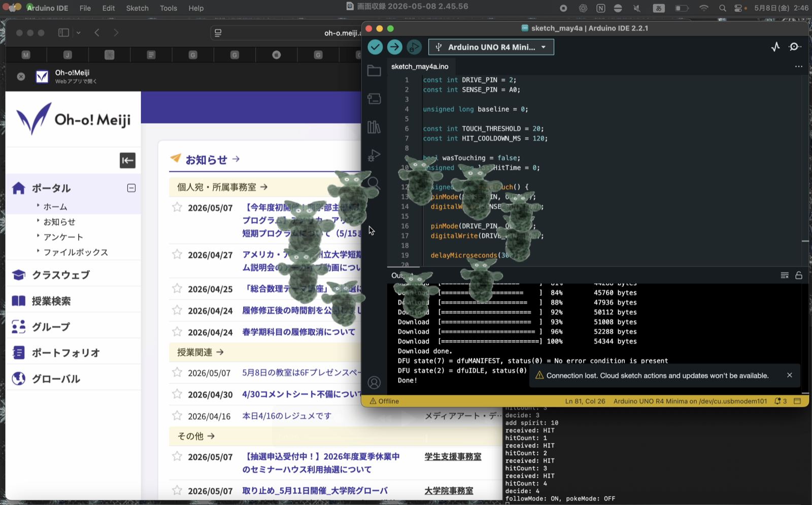This screenshot has width=812, height=505.
Task: Collapse the ポータル menu section
Action: tap(131, 188)
